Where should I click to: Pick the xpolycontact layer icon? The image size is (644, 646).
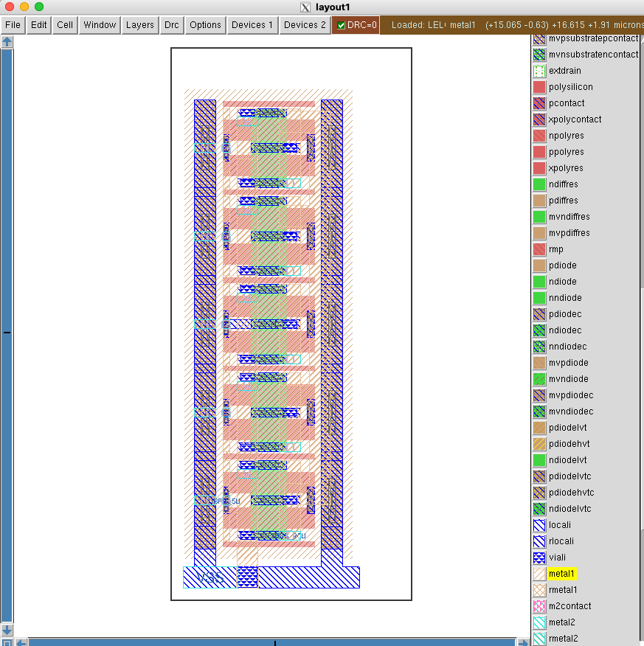coord(539,119)
